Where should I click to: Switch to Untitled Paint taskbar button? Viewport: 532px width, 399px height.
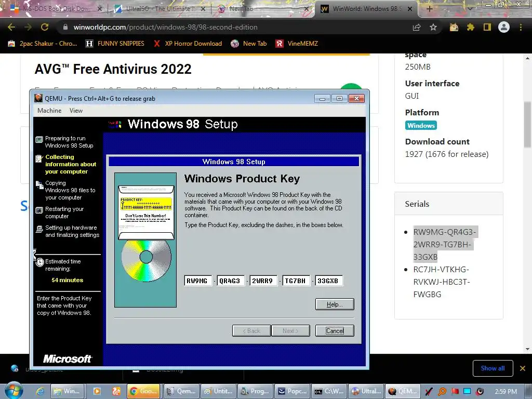218,391
